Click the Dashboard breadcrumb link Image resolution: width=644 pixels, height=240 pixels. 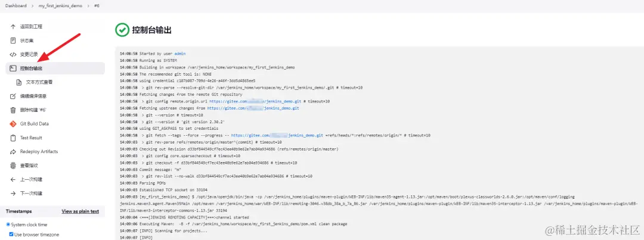16,6
